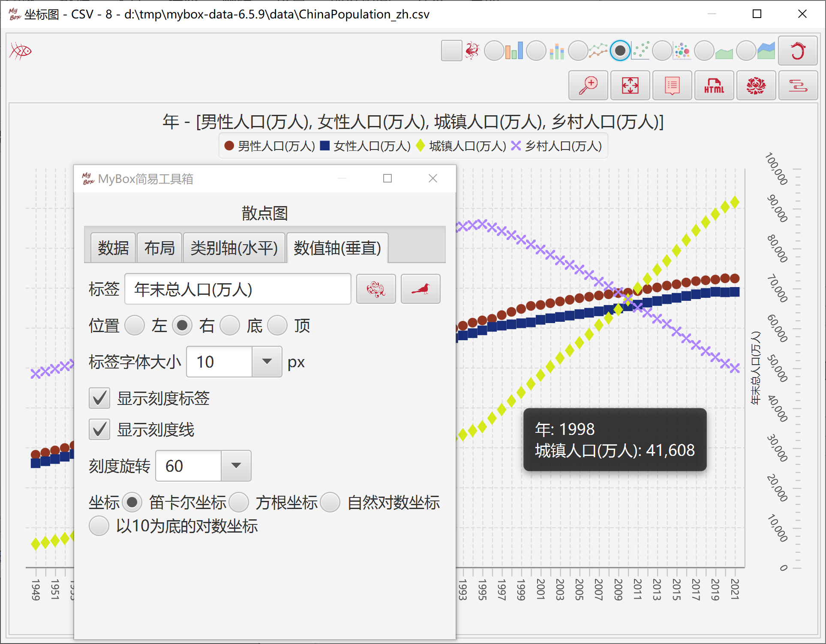The image size is (826, 644).
Task: Click the zoom-in magnifier button
Action: click(588, 85)
